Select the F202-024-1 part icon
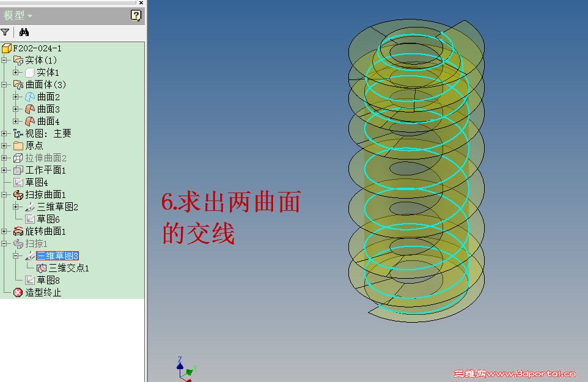The width and height of the screenshot is (588, 382). (x=6, y=48)
